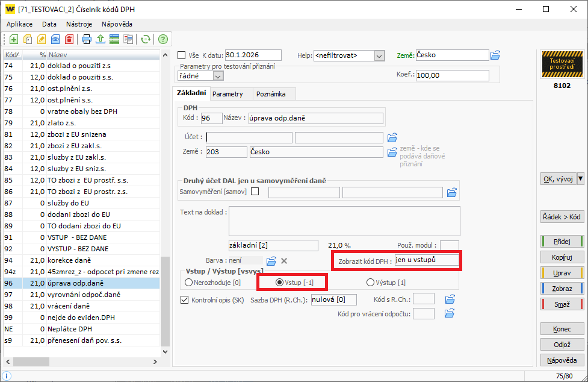The height and width of the screenshot is (382, 588).
Task: Open folder lookup for Kód s R.Ch.
Action: click(x=450, y=299)
